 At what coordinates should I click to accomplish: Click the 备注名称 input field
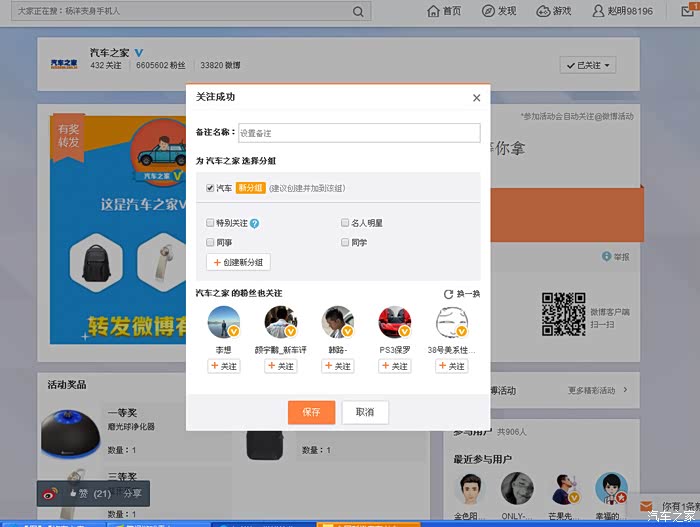[x=360, y=133]
